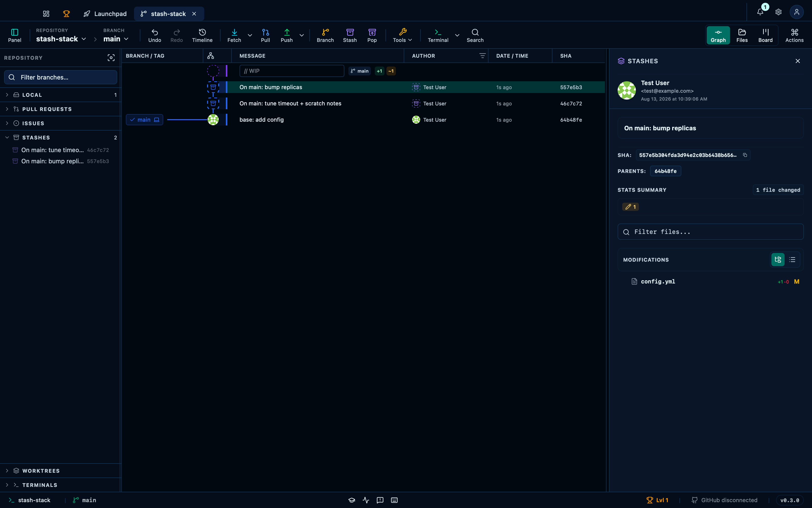Open the Terminal
Viewport: 812px width, 508px height.
click(x=438, y=35)
